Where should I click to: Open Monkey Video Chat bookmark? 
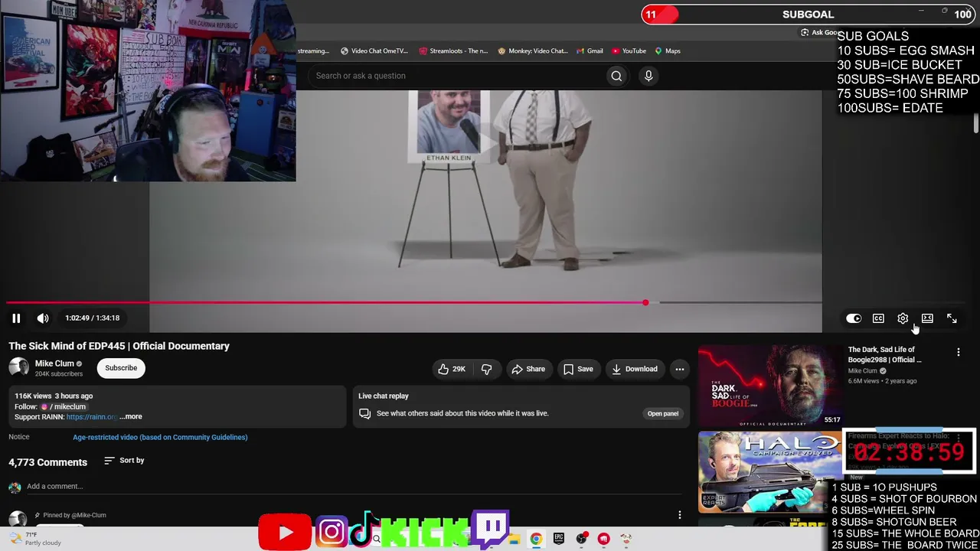pyautogui.click(x=533, y=51)
